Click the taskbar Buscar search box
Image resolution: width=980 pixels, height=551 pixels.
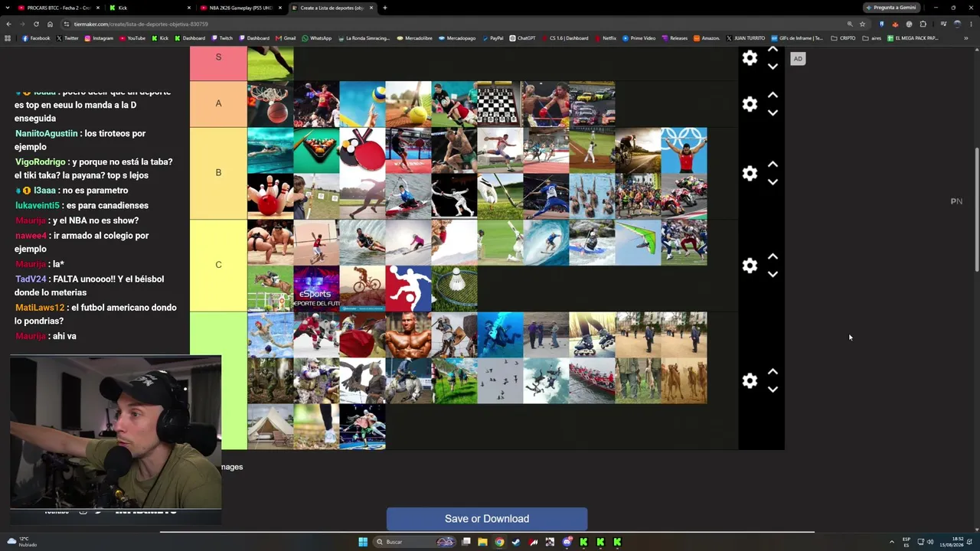415,542
